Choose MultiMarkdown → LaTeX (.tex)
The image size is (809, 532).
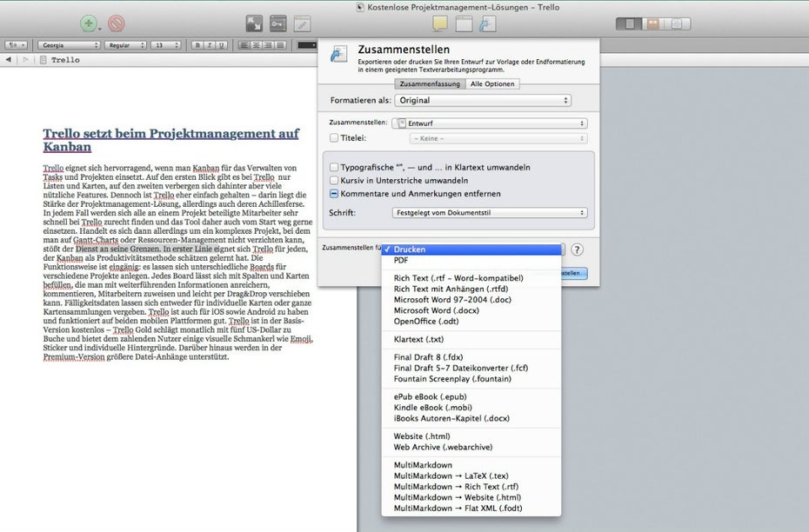click(471, 475)
